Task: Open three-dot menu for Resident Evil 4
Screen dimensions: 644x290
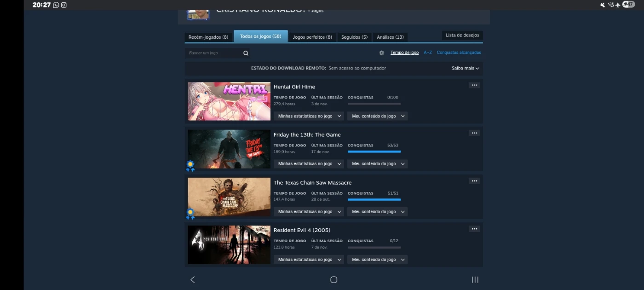Action: click(x=474, y=229)
